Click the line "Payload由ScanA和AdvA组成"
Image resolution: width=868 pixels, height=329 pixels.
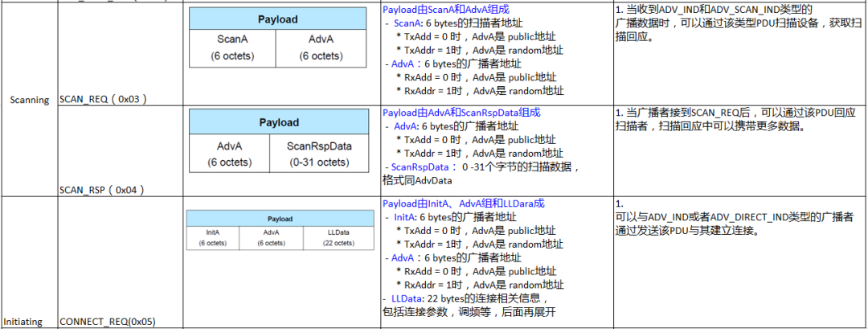pyautogui.click(x=446, y=10)
